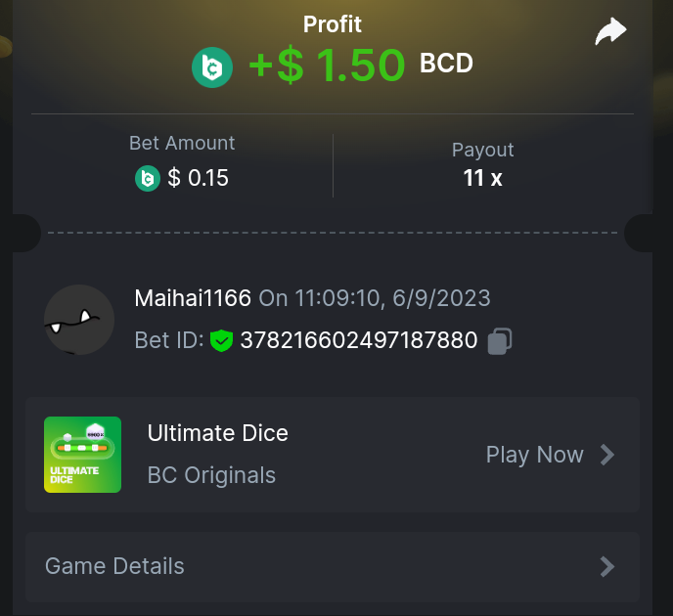Click the 11 x payout value

click(x=482, y=178)
